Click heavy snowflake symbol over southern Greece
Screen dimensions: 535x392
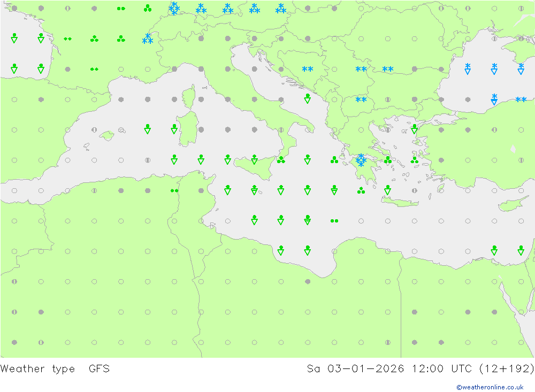click(361, 160)
